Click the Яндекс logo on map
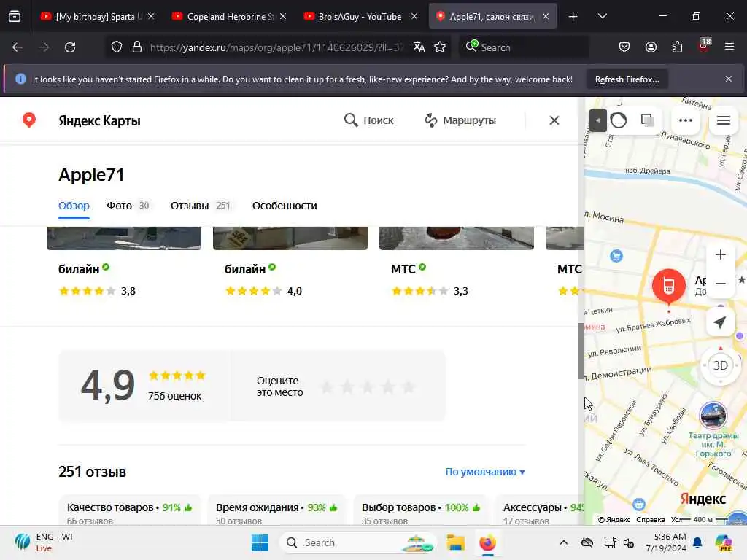 pos(703,499)
